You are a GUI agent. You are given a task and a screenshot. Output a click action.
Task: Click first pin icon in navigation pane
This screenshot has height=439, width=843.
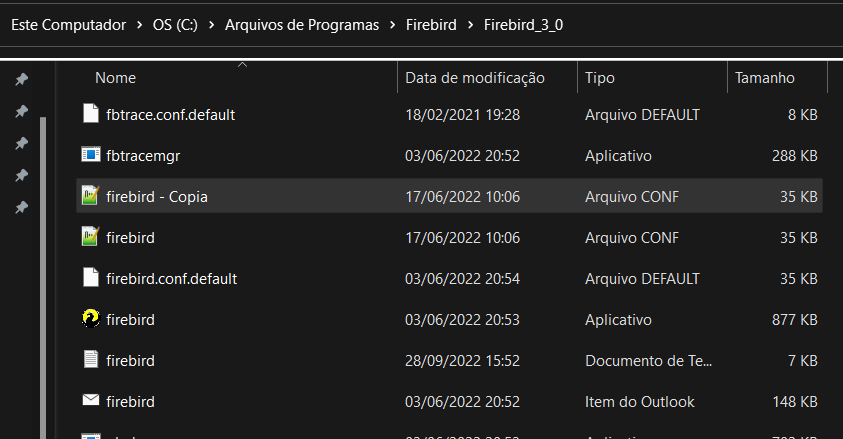[x=21, y=80]
